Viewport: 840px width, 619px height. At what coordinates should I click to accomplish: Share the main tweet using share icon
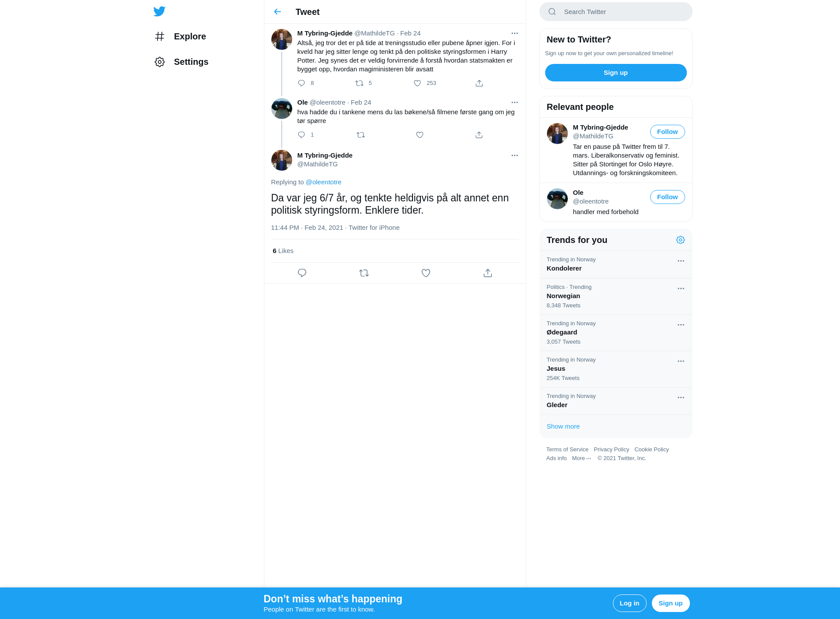point(488,273)
